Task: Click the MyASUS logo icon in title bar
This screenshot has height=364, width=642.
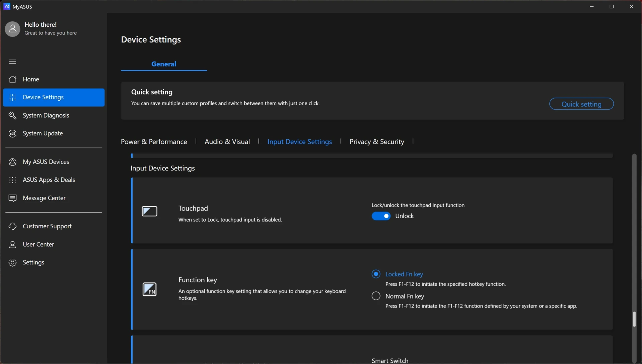Action: coord(7,6)
